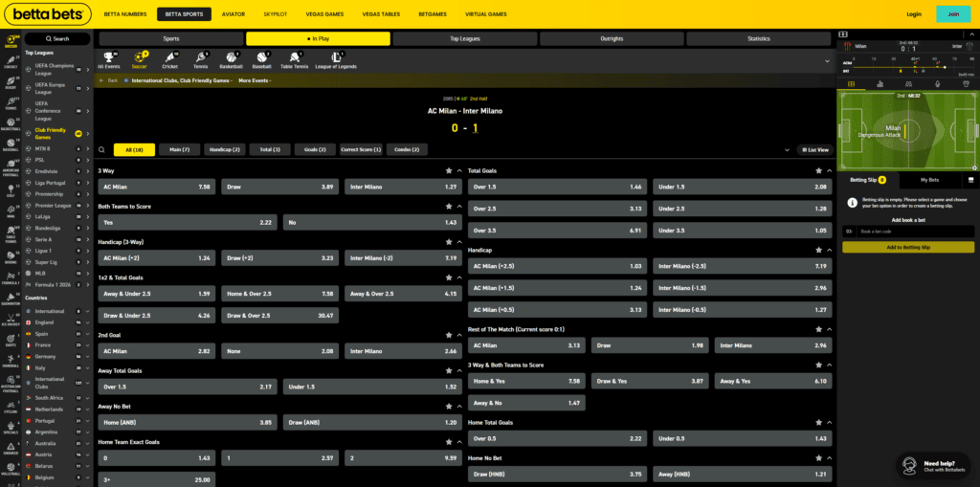
Task: Open Boxing in the left sports rail
Action: pos(10,256)
